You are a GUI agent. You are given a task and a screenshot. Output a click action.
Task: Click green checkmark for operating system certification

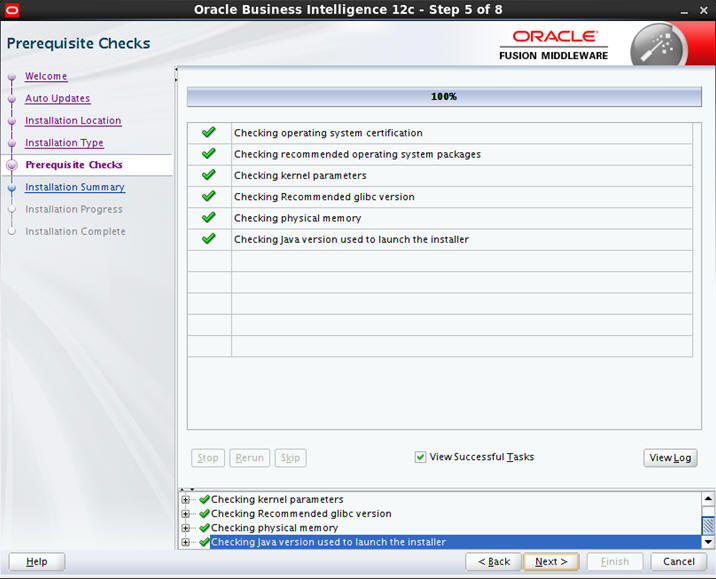tap(209, 132)
